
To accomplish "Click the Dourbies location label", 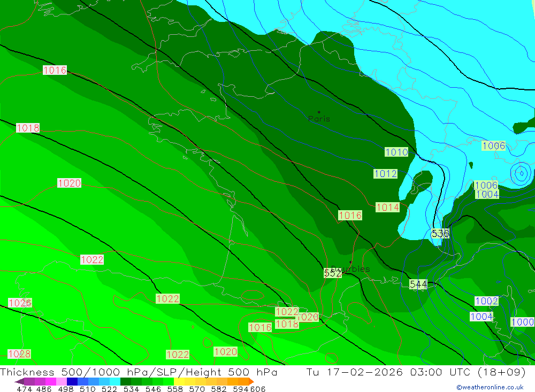I will pyautogui.click(x=350, y=269).
